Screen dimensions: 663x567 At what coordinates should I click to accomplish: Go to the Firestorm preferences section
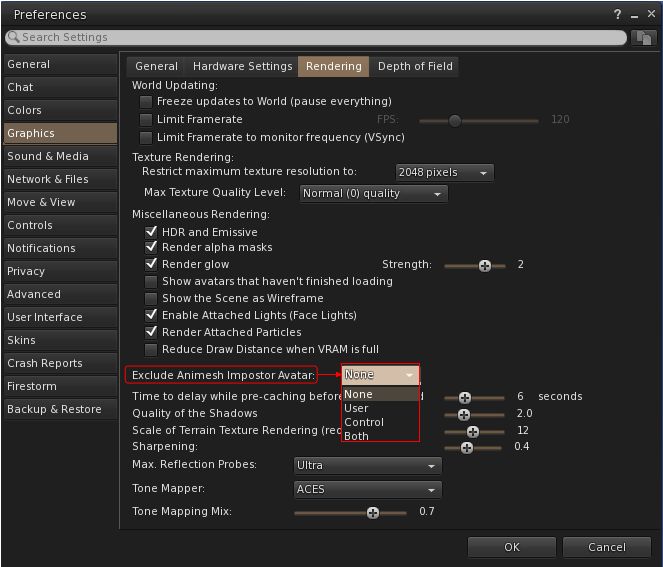pyautogui.click(x=32, y=386)
